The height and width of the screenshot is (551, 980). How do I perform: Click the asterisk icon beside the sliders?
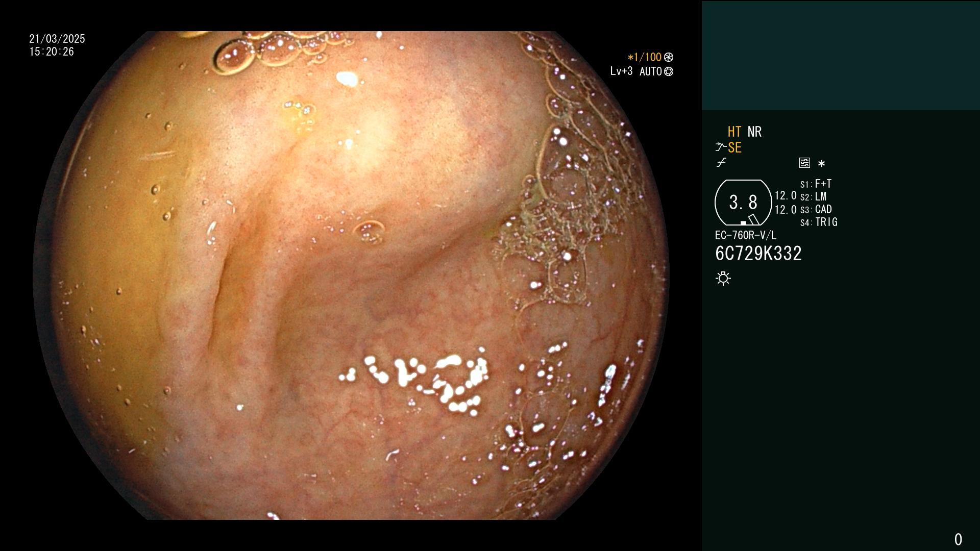tap(821, 163)
